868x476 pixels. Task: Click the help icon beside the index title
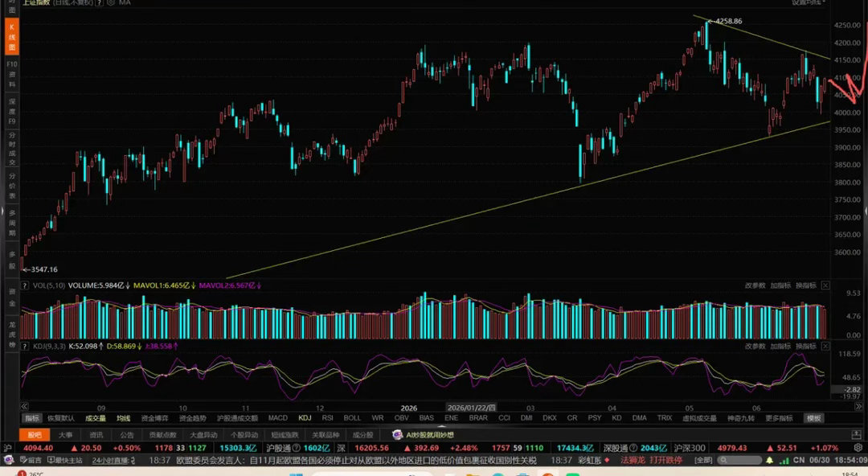click(99, 2)
